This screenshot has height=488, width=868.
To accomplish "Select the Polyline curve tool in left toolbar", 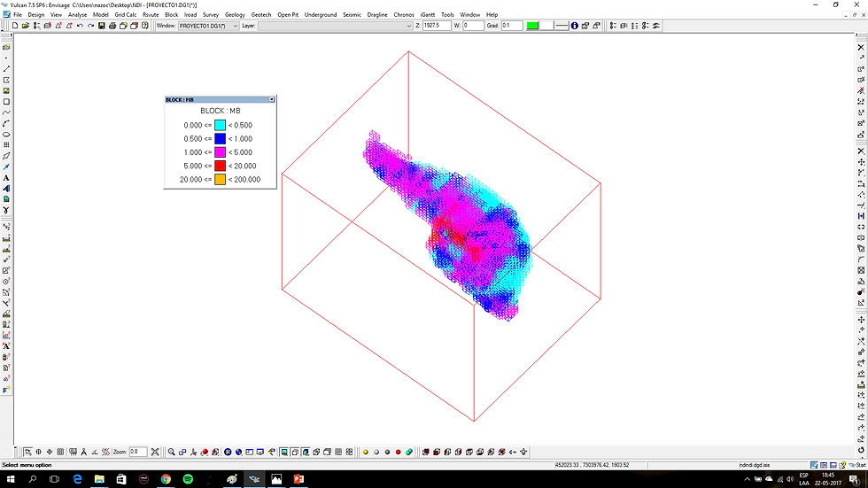I will (6, 112).
